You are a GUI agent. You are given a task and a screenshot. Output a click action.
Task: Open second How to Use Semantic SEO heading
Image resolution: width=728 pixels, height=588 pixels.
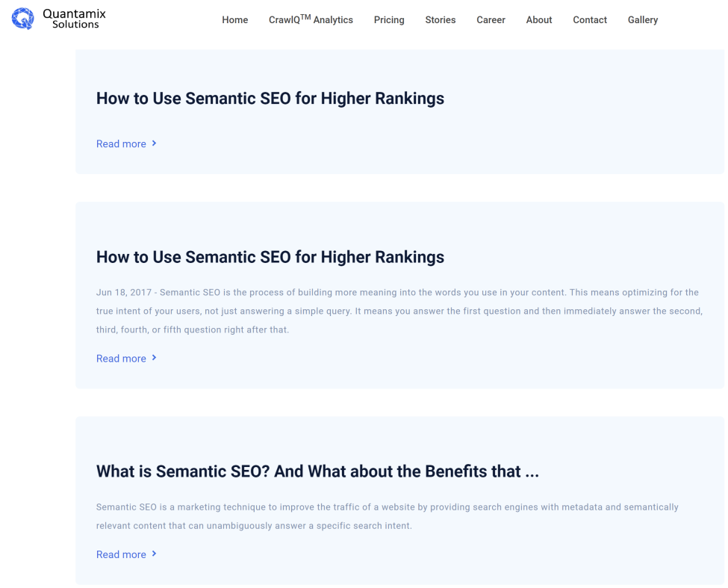270,257
